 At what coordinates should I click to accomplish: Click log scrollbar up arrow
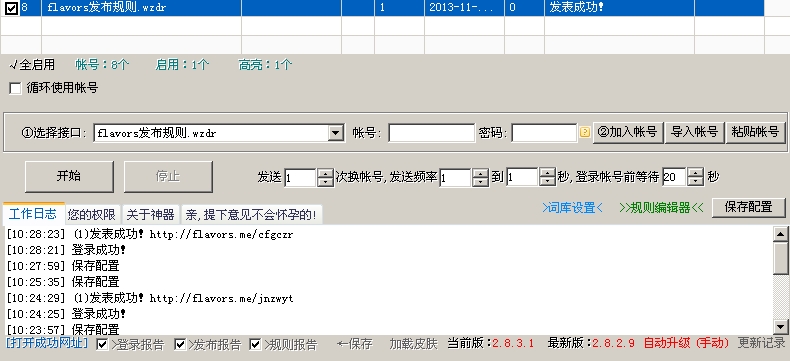(781, 233)
